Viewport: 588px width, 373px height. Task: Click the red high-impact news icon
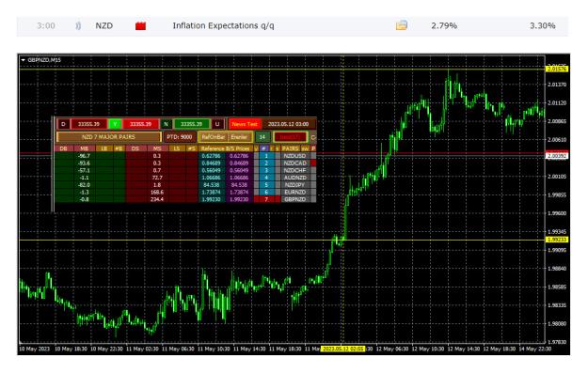tap(140, 26)
